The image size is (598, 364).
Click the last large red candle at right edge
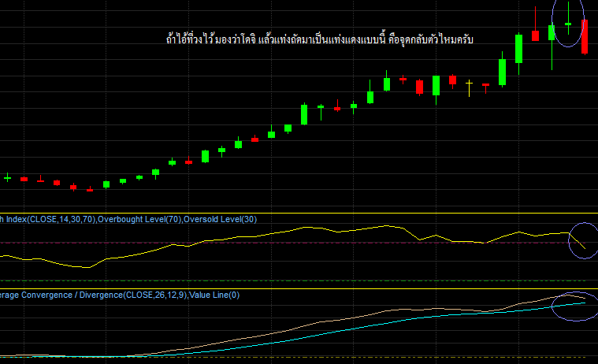(585, 36)
